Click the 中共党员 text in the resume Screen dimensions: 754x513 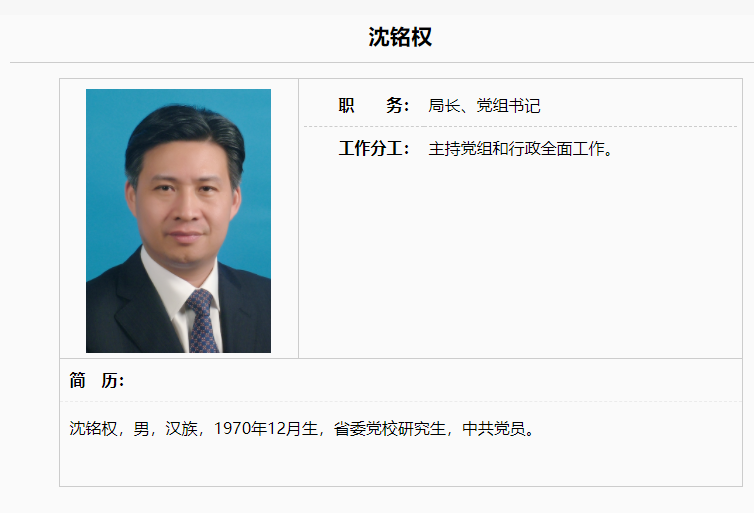(494, 428)
